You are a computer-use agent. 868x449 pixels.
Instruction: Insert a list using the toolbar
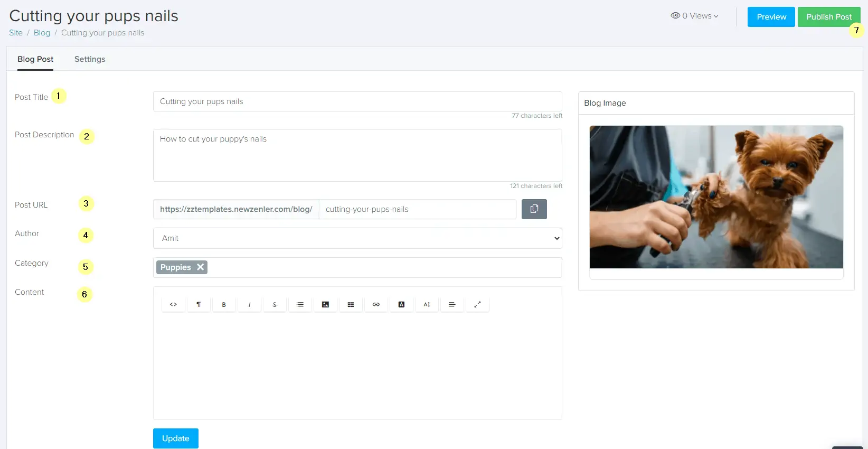pyautogui.click(x=300, y=305)
